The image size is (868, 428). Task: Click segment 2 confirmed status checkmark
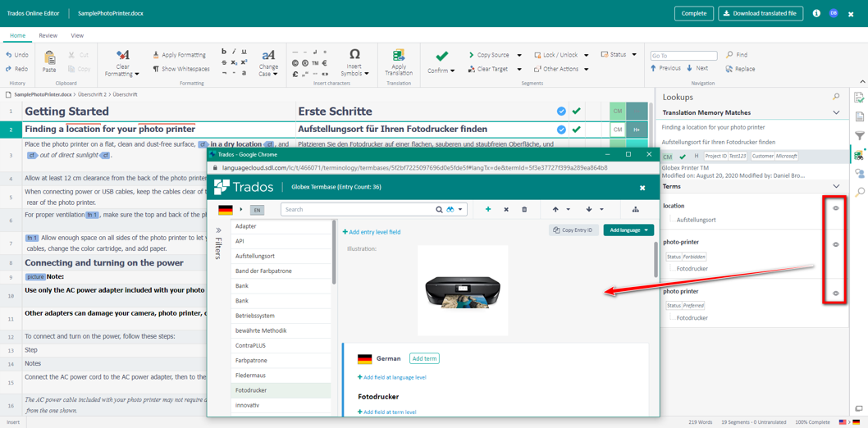[x=576, y=130]
